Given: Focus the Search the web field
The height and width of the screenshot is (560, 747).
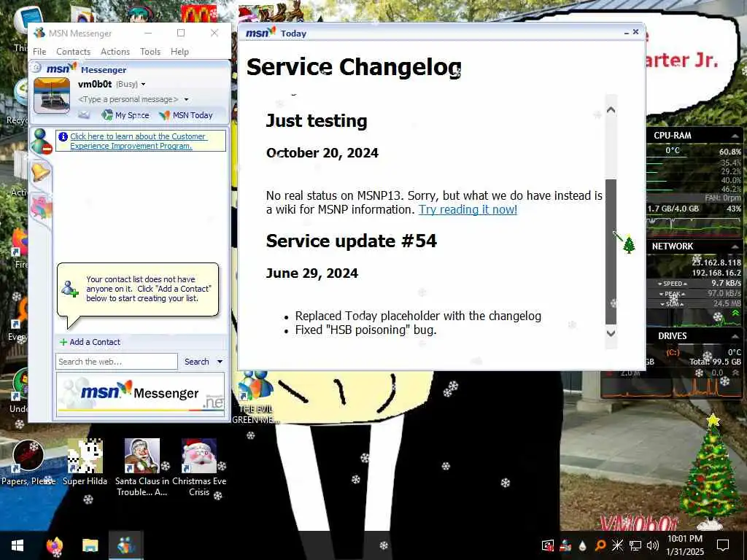Looking at the screenshot, I should coord(117,362).
